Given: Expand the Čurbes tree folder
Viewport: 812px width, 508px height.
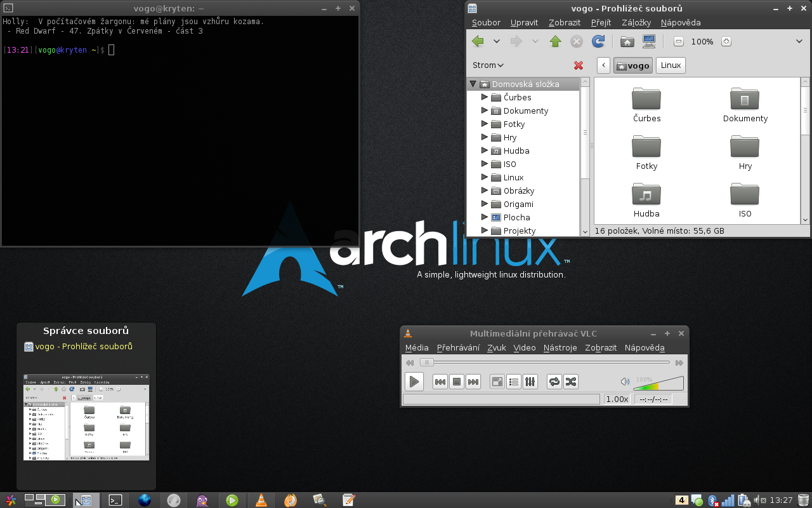Looking at the screenshot, I should click(485, 97).
